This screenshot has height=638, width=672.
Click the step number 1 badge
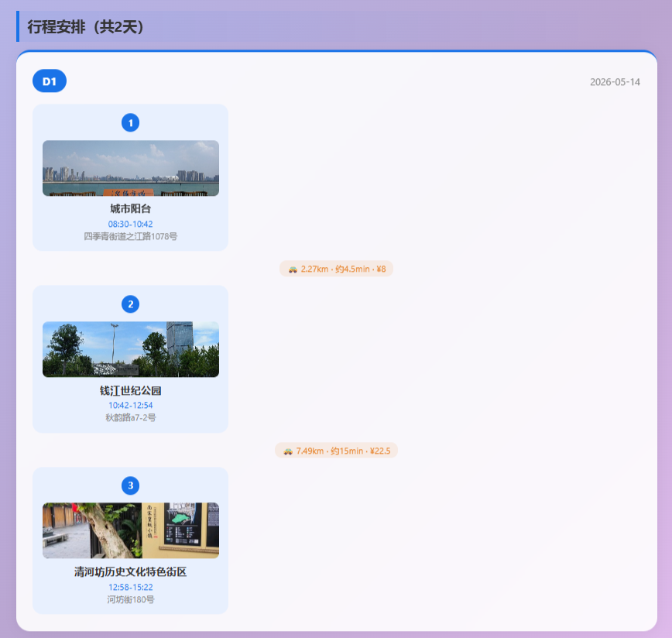(130, 123)
